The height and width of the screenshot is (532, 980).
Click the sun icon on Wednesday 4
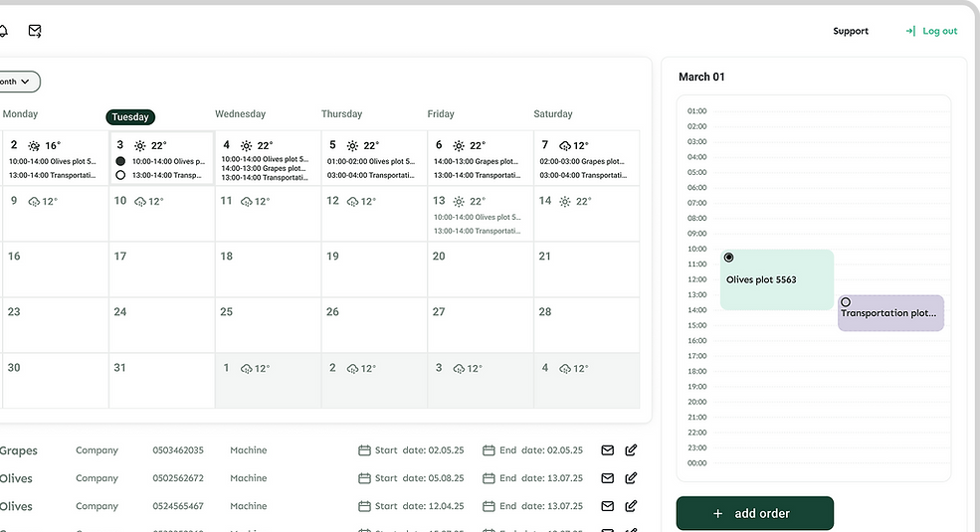pyautogui.click(x=247, y=146)
